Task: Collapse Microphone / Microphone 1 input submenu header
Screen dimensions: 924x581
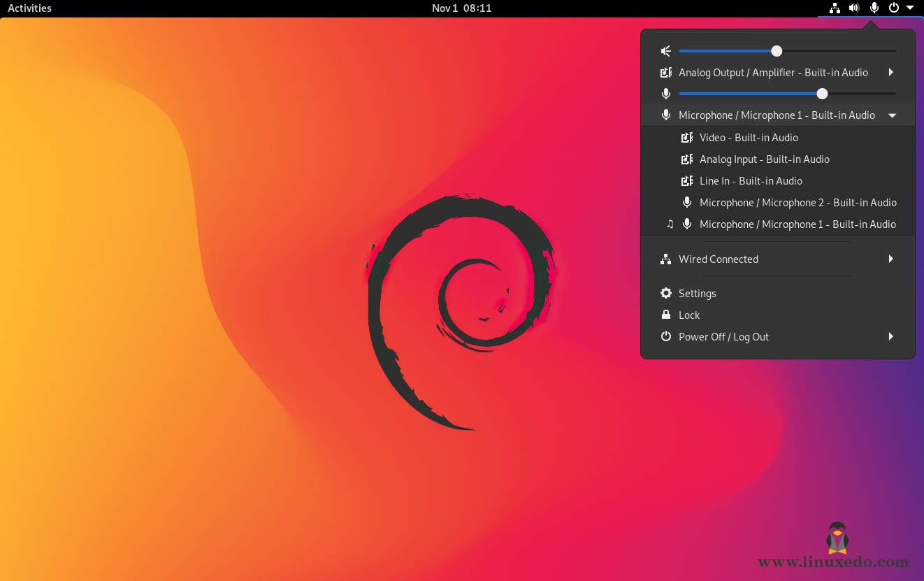Action: (x=778, y=115)
